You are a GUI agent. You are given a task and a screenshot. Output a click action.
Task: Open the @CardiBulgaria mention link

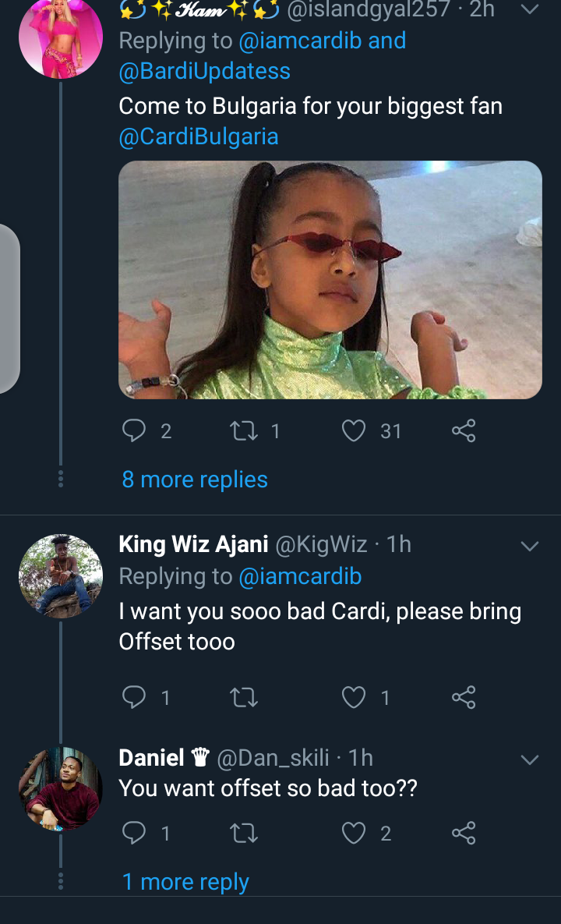[199, 137]
